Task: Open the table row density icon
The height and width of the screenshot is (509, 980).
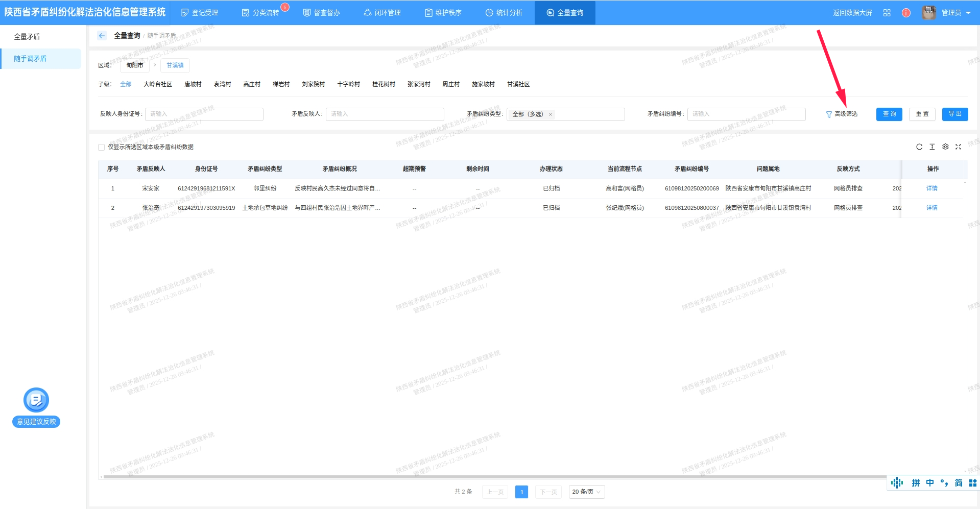Action: coord(932,147)
